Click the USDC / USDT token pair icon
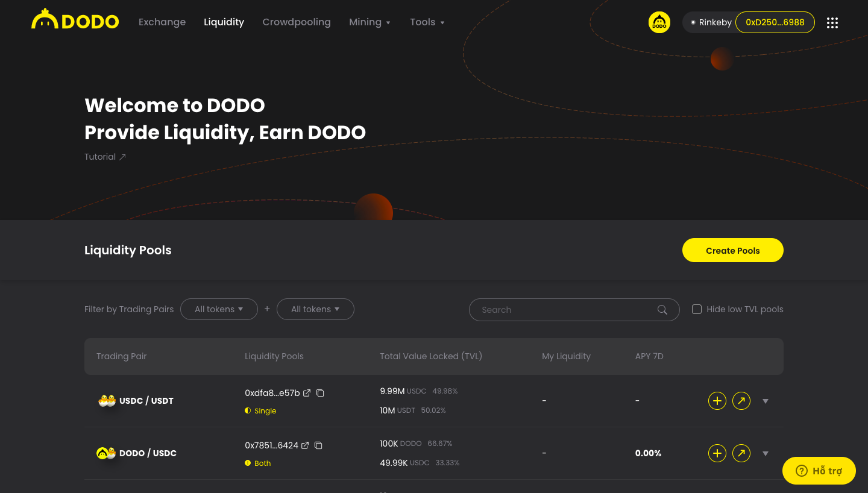868x493 pixels. (107, 401)
